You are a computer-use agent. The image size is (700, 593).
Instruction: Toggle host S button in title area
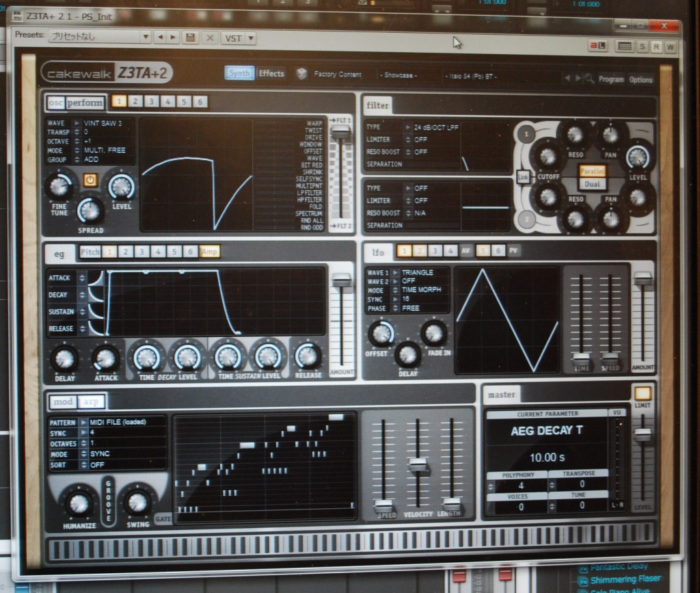tap(643, 47)
